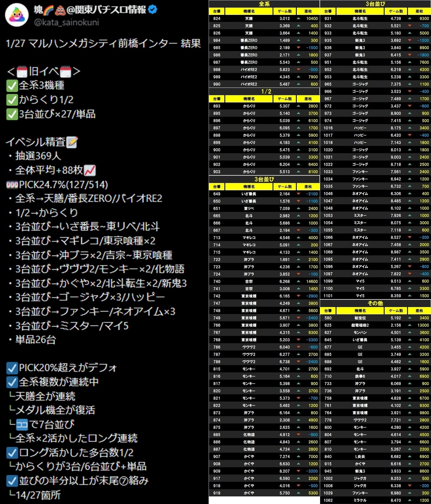Click the down arrow in row 1096 ネオアイム

410,266
